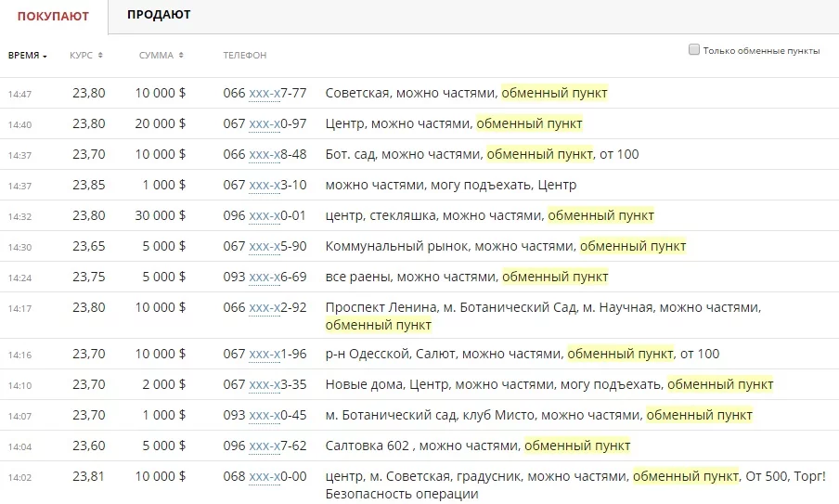Viewport: 839px width, 504px height.
Task: Enable Только обменные пункты checkbox
Action: (694, 50)
